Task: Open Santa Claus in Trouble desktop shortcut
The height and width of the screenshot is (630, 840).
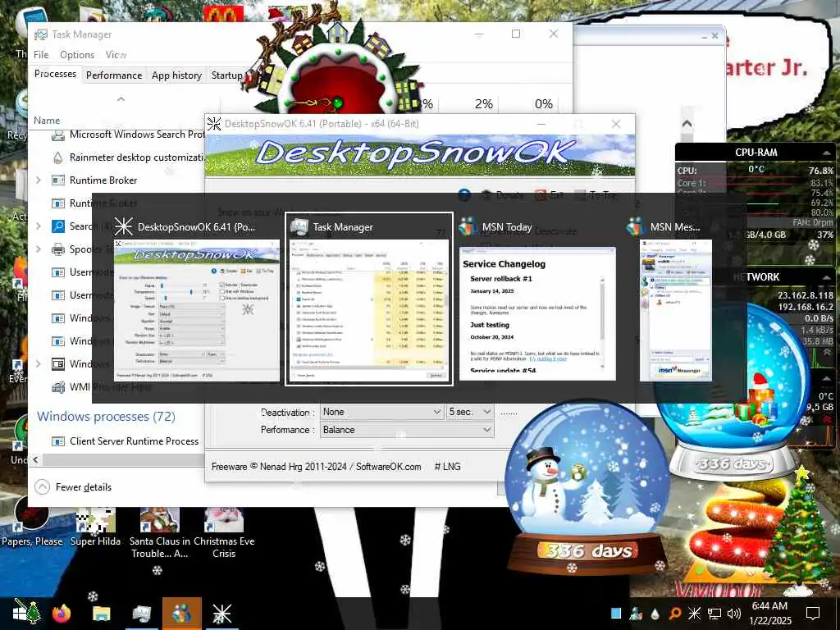Action: pyautogui.click(x=160, y=533)
